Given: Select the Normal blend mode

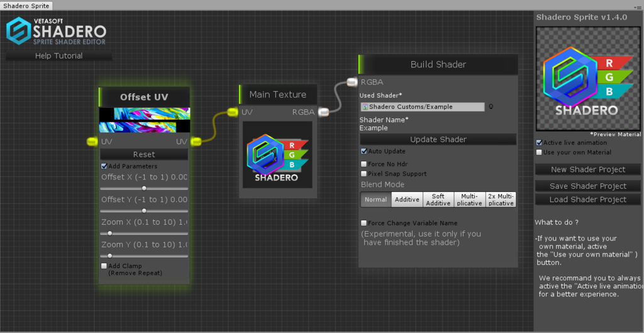Looking at the screenshot, I should point(376,200).
